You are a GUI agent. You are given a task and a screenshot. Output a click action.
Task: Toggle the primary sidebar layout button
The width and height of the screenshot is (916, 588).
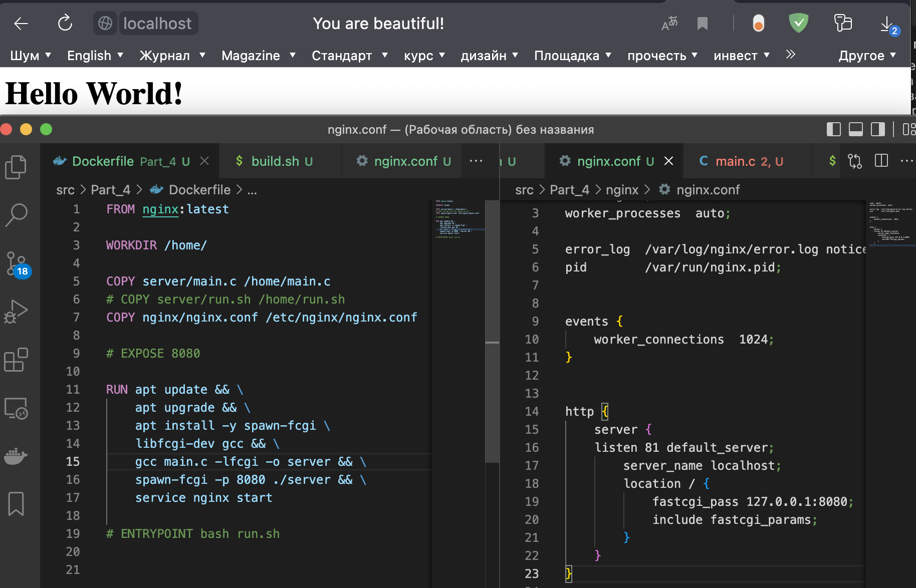click(x=833, y=129)
